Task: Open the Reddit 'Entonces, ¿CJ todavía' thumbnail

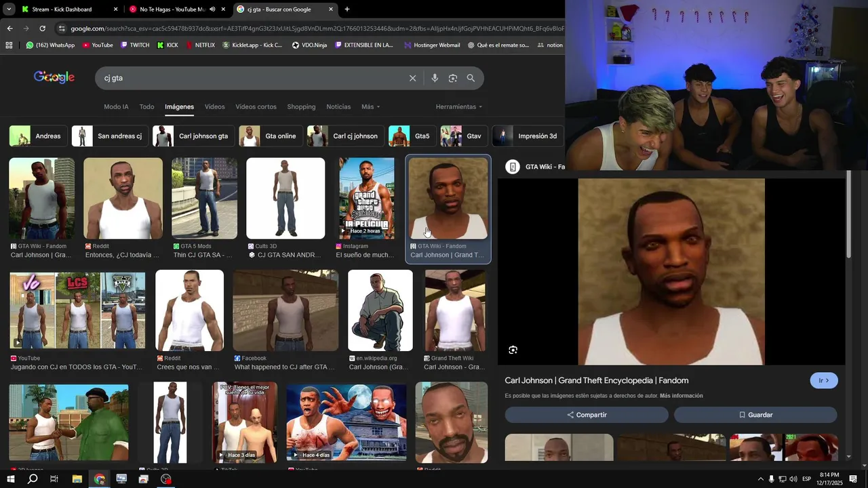Action: coord(123,199)
